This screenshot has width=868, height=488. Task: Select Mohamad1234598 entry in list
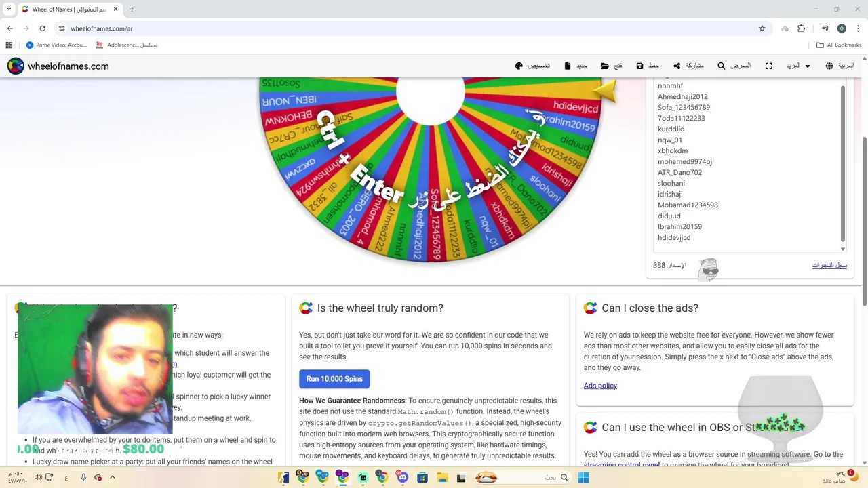point(688,205)
